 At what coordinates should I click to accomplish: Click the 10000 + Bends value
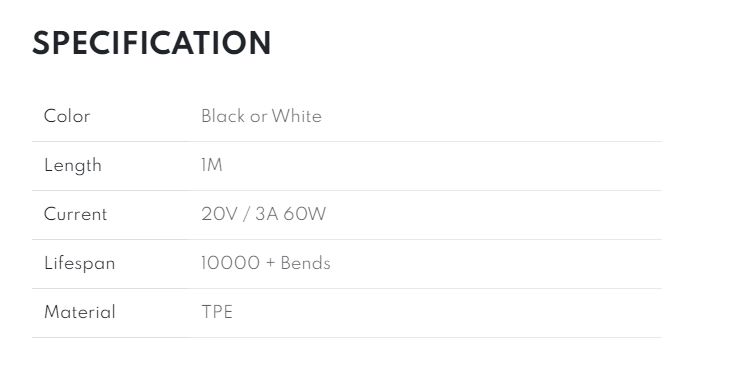click(x=266, y=263)
